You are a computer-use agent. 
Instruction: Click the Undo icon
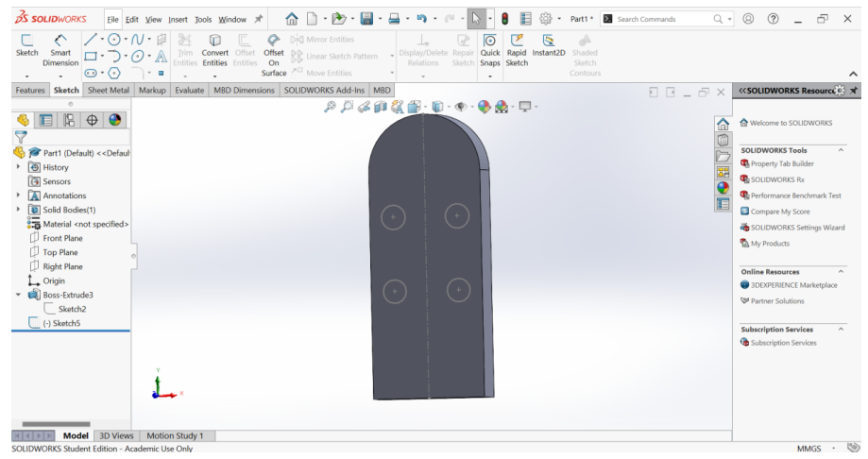click(422, 19)
